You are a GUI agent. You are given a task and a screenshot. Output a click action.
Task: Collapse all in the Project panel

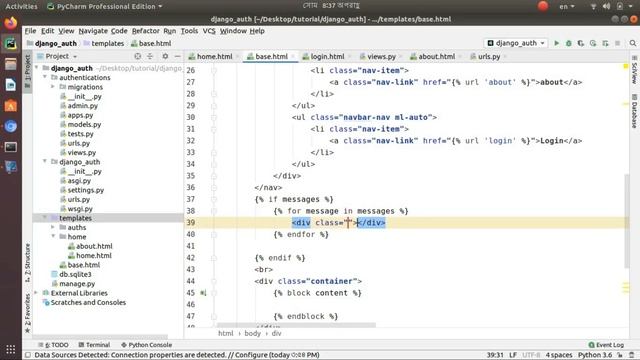coord(150,56)
